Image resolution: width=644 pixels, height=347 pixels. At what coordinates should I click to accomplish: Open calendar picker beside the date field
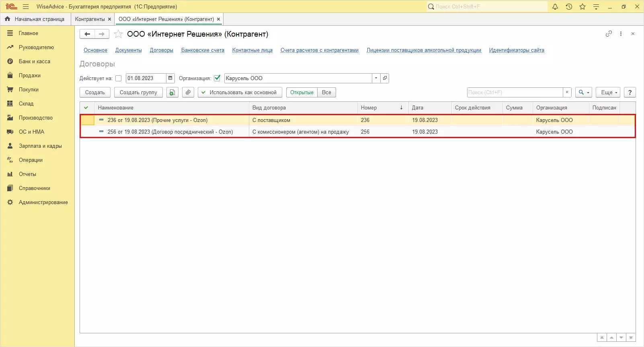coord(170,78)
